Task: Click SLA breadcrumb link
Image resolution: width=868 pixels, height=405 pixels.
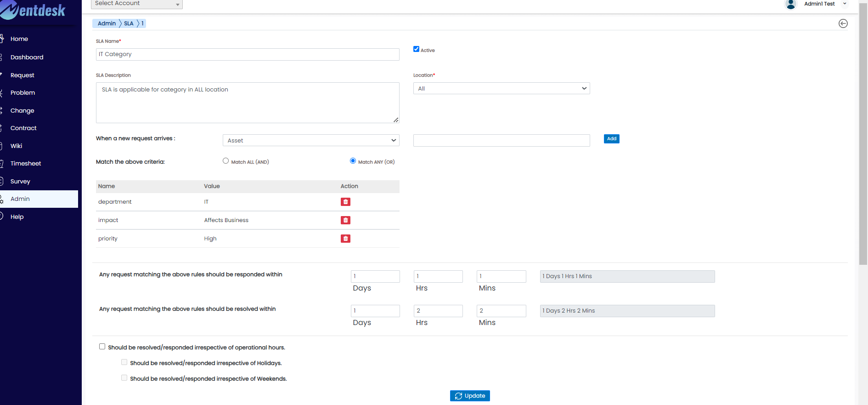Action: 129,23
